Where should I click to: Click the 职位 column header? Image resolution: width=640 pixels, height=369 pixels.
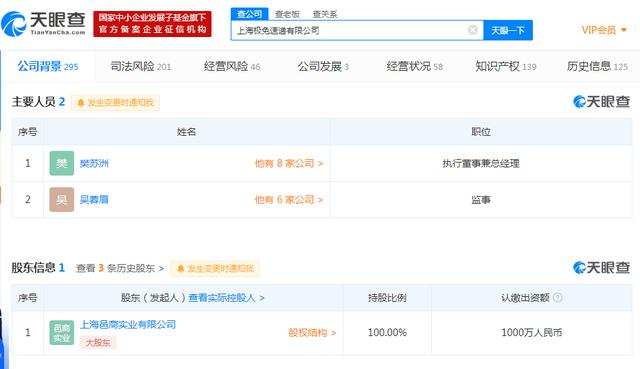coord(481,131)
